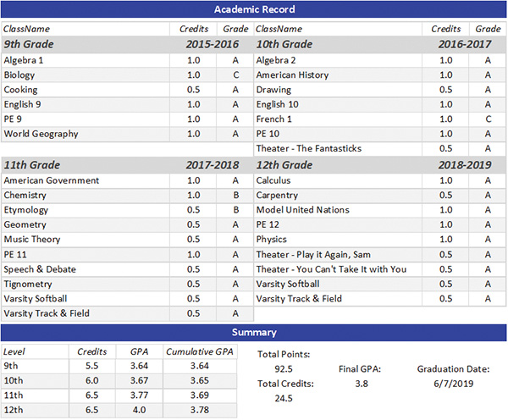Click the PE 11 class name
The height and width of the screenshot is (420, 508).
click(x=15, y=254)
